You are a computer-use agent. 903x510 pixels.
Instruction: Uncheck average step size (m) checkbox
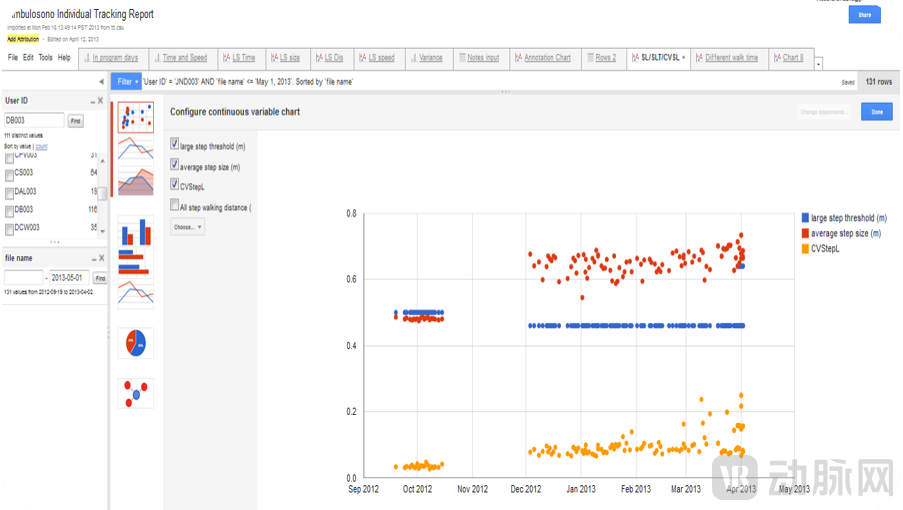pyautogui.click(x=174, y=165)
